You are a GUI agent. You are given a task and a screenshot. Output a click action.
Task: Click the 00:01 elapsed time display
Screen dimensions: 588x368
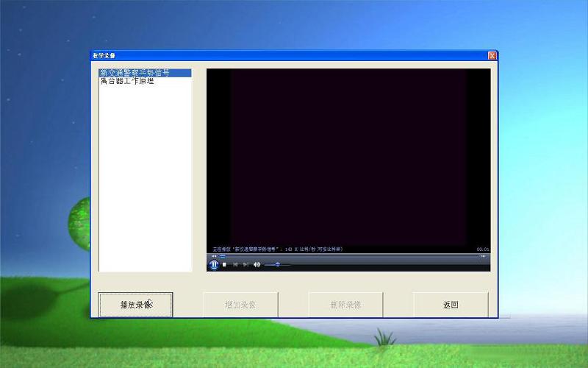pyautogui.click(x=482, y=249)
